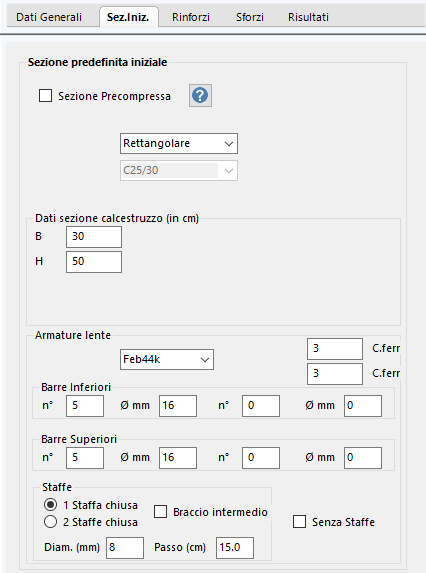
Task: Click the lower C.ferr cover field
Action: coord(335,373)
